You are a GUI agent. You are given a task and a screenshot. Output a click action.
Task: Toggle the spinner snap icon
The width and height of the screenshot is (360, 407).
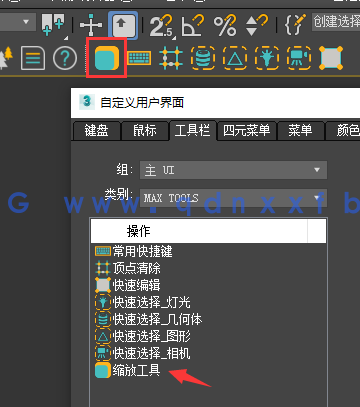click(x=256, y=26)
